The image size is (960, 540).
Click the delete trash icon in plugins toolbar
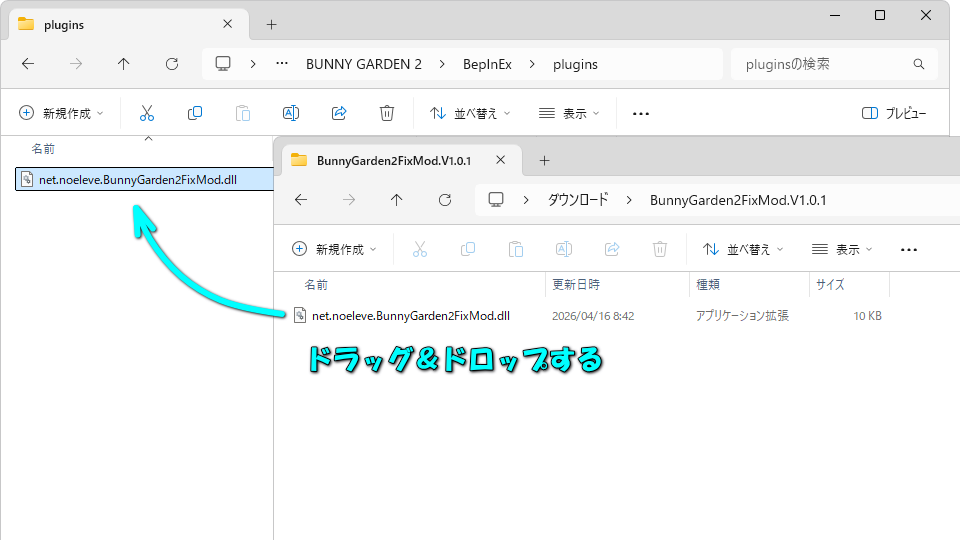[387, 114]
